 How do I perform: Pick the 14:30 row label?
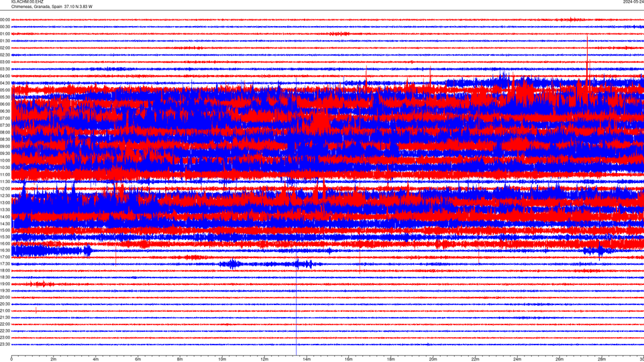coord(5,224)
